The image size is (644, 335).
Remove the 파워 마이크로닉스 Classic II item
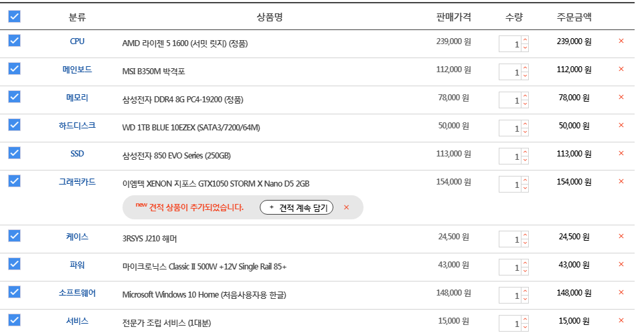point(621,265)
